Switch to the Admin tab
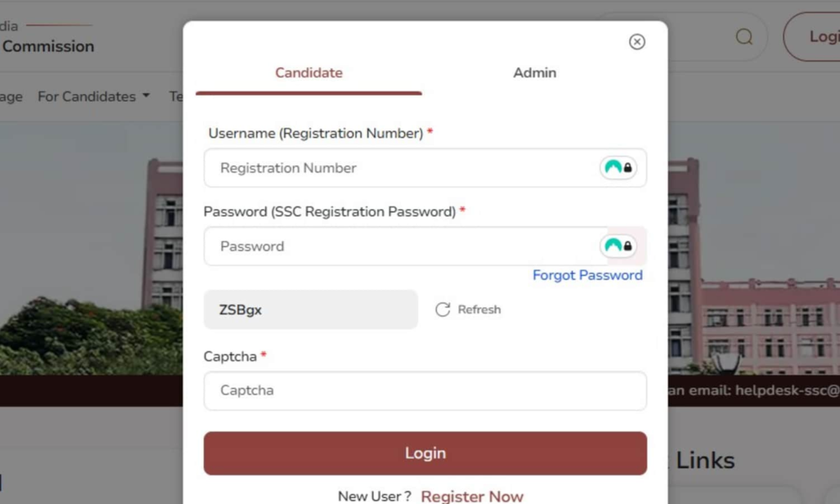This screenshot has width=840, height=504. click(x=534, y=73)
